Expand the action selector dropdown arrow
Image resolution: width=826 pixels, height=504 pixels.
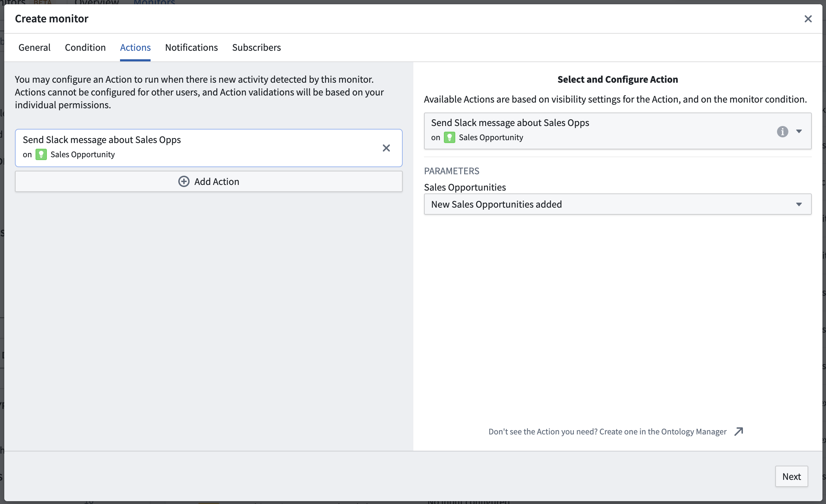coord(799,131)
